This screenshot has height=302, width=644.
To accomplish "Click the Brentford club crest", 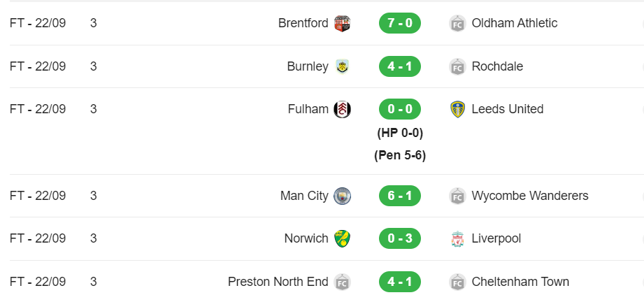I will click(x=342, y=24).
